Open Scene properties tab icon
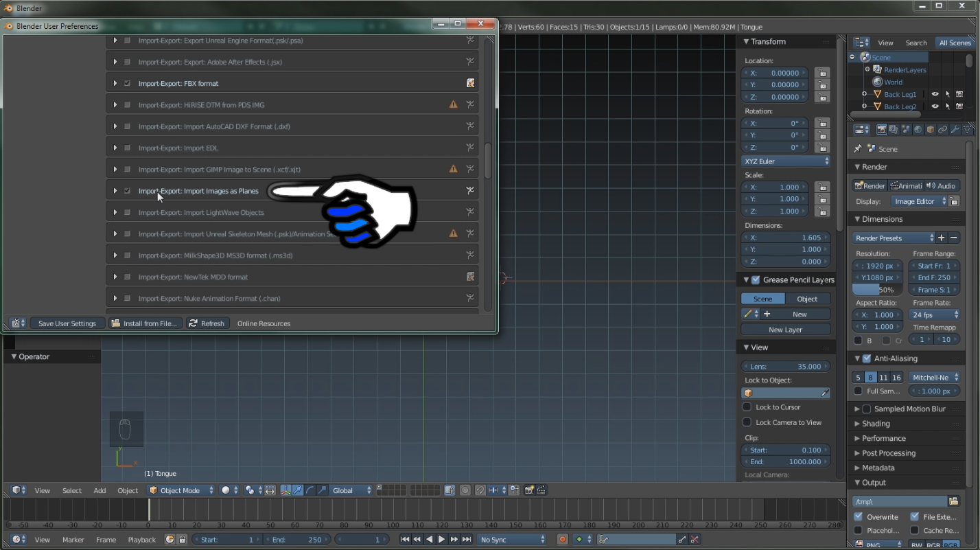980x550 pixels. pos(906,130)
